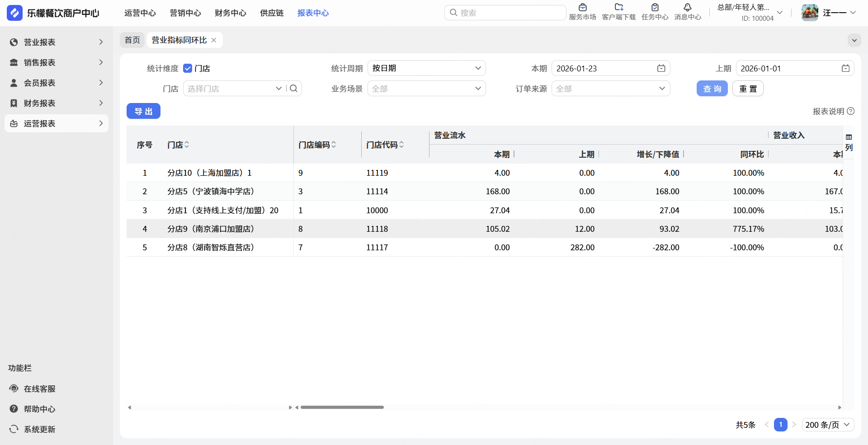Screen dimensions: 868x445
Task: Click the 客户端下载 download icon
Action: pos(618,8)
